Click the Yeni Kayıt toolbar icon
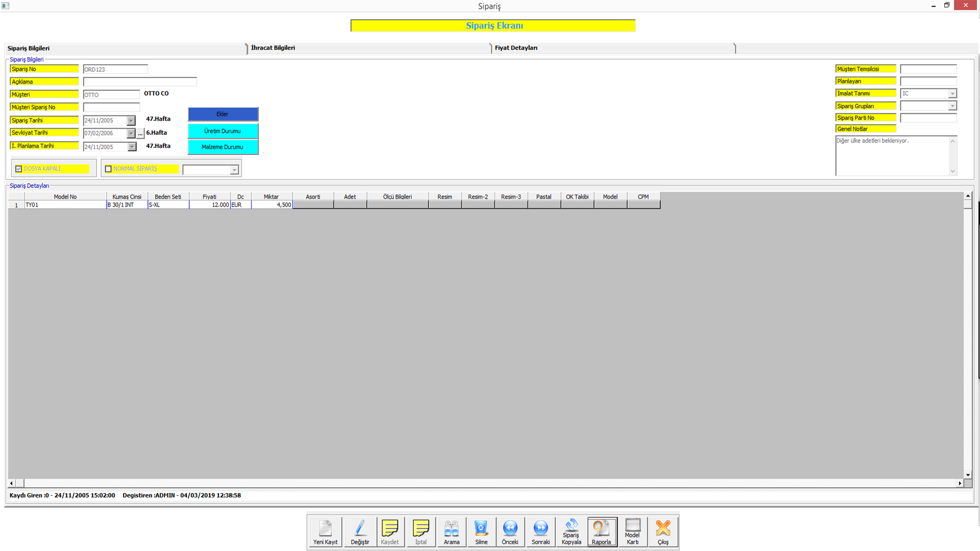Image resolution: width=980 pixels, height=551 pixels. (x=325, y=532)
